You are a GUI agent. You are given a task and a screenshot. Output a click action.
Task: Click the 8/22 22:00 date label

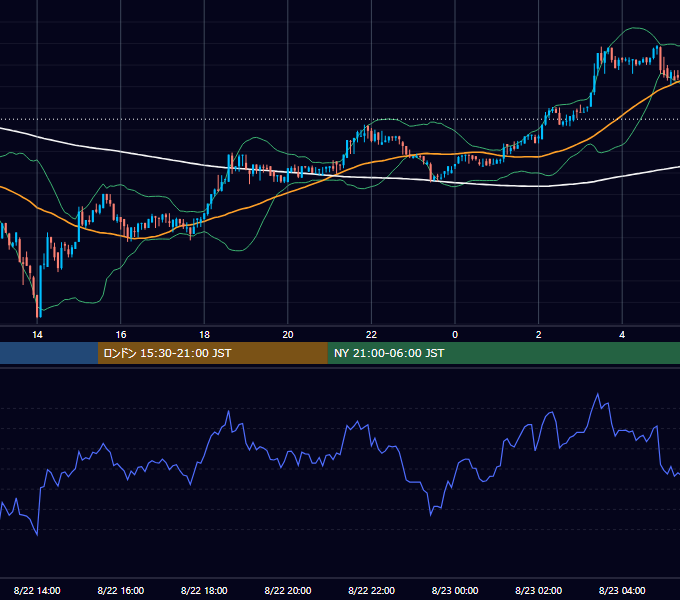click(x=371, y=590)
